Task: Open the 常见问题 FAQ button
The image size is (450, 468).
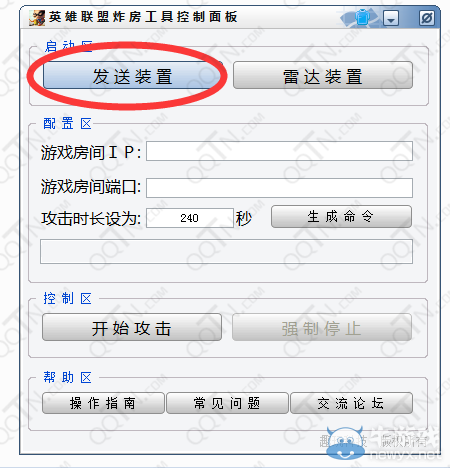Action: click(x=227, y=403)
